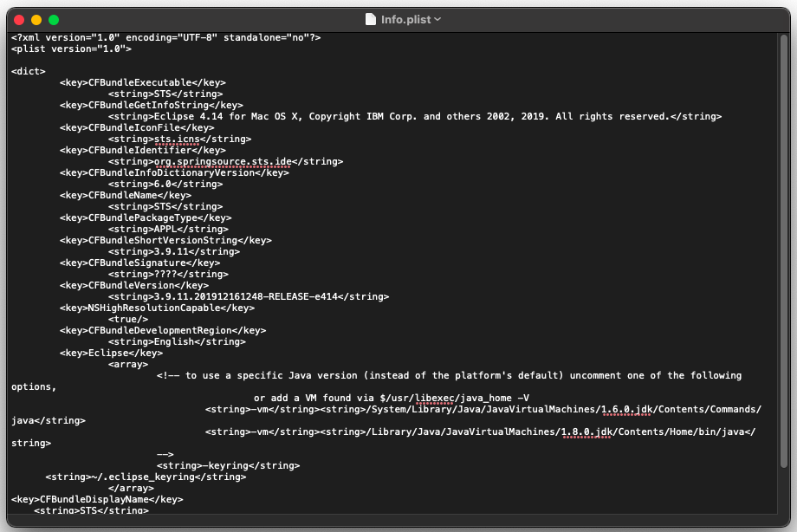Click the -keyring string line

(228, 465)
